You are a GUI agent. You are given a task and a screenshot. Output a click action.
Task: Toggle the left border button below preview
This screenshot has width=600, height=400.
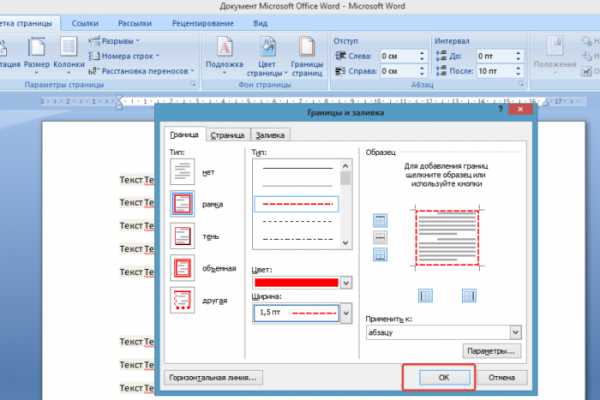click(424, 295)
